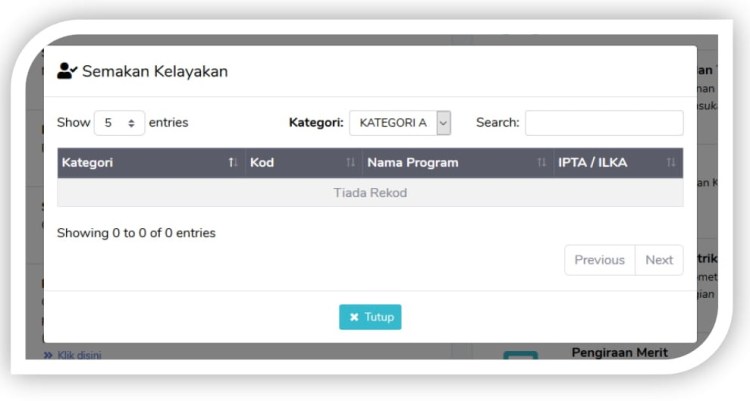Click the sort arrows in IPTA / ILKA column
The width and height of the screenshot is (750, 401).
point(671,163)
